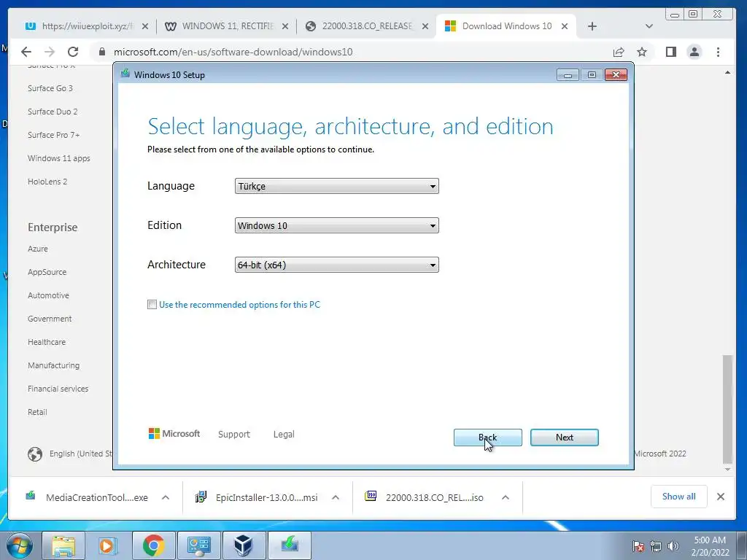Open the Manufacturing link
747x560 pixels.
click(53, 366)
